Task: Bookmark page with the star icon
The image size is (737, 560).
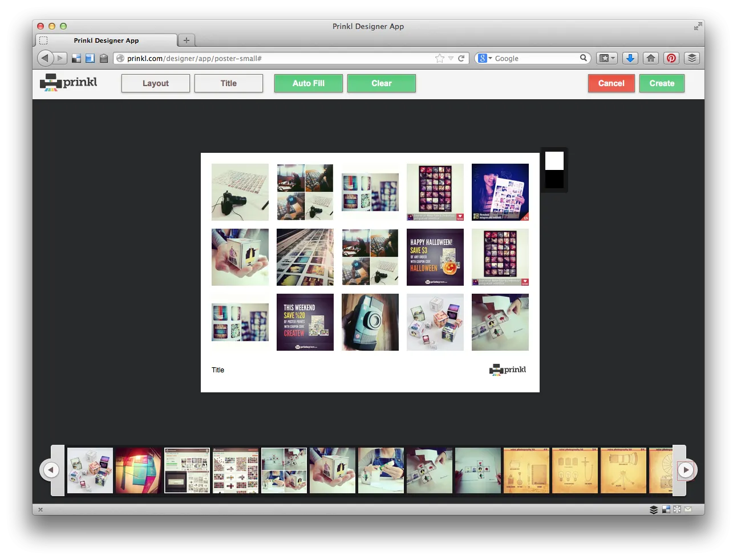Action: click(x=439, y=58)
